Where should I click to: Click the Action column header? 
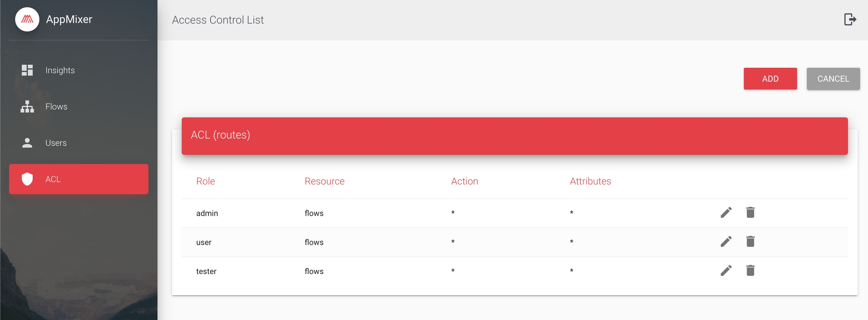click(x=464, y=181)
